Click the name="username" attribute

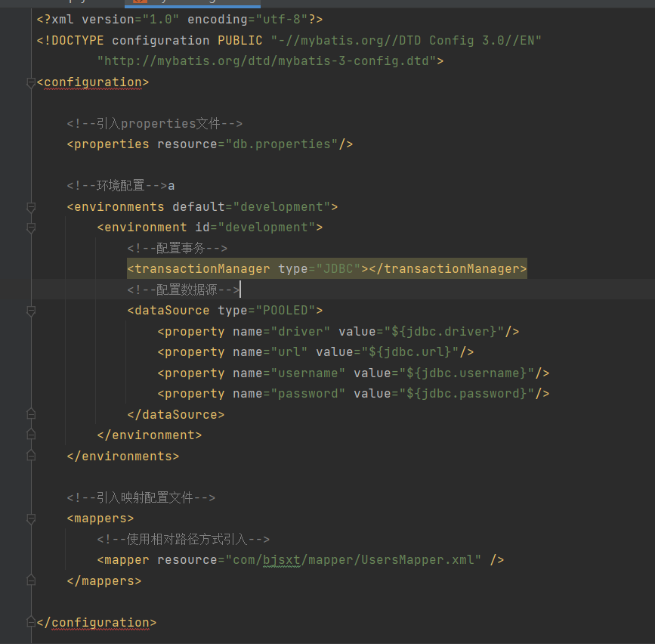click(289, 373)
